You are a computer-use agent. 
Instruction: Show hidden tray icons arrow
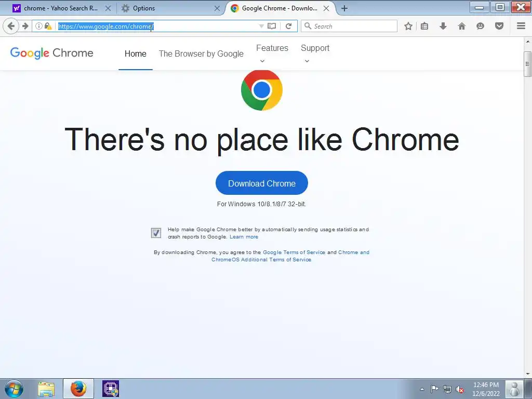422,389
